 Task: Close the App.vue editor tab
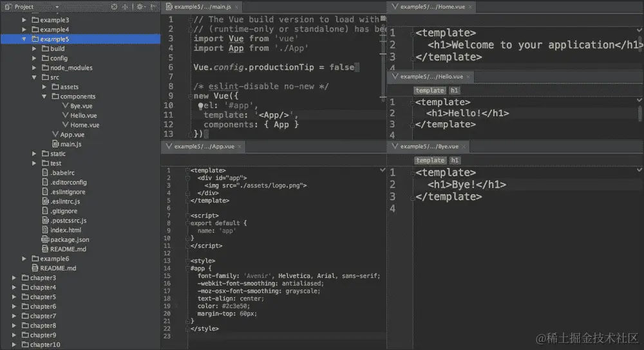[239, 147]
